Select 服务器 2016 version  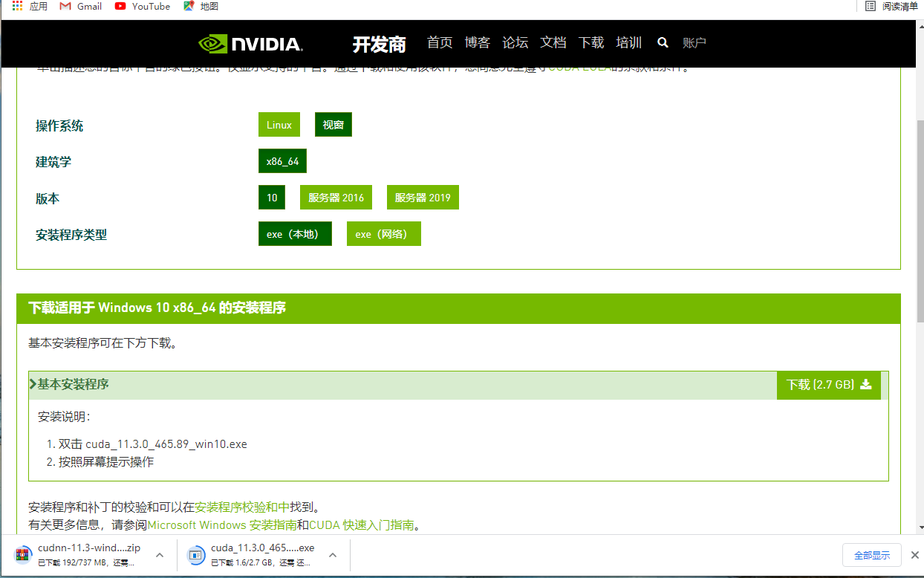pos(336,198)
